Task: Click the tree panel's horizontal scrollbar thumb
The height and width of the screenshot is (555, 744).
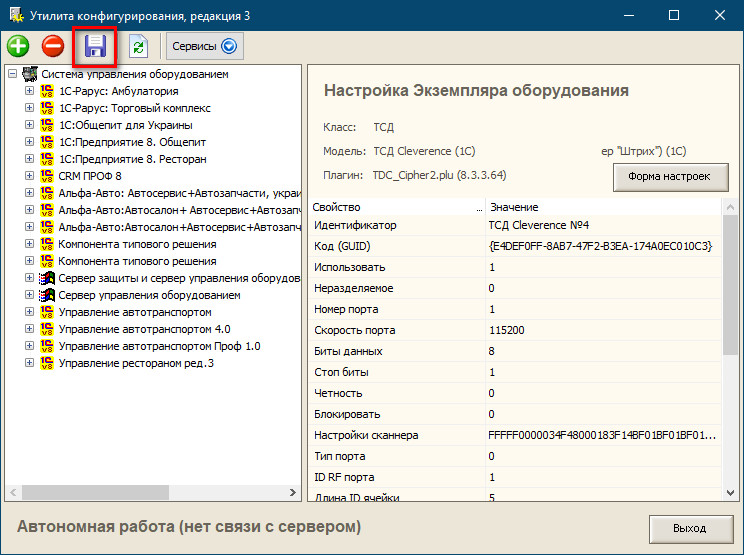Action: pyautogui.click(x=95, y=493)
